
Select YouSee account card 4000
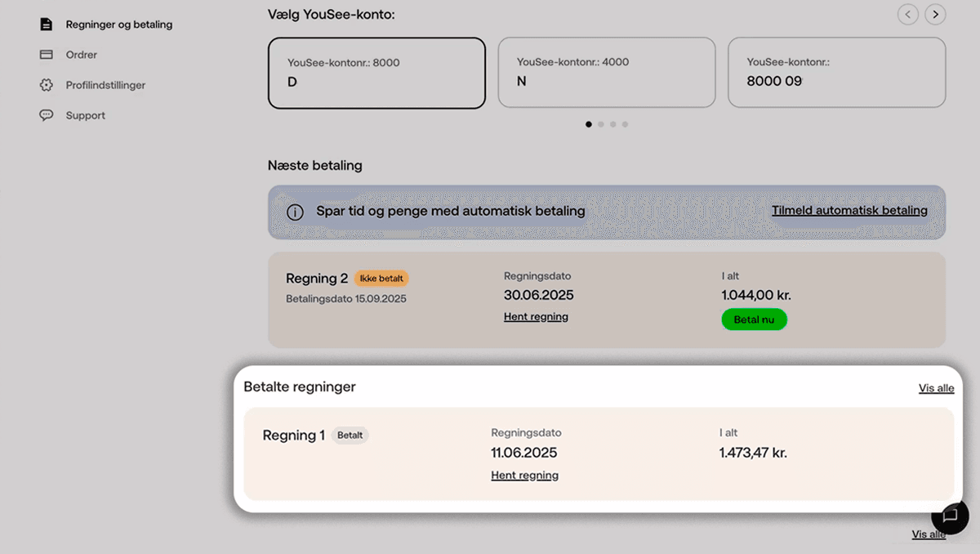pyautogui.click(x=606, y=72)
